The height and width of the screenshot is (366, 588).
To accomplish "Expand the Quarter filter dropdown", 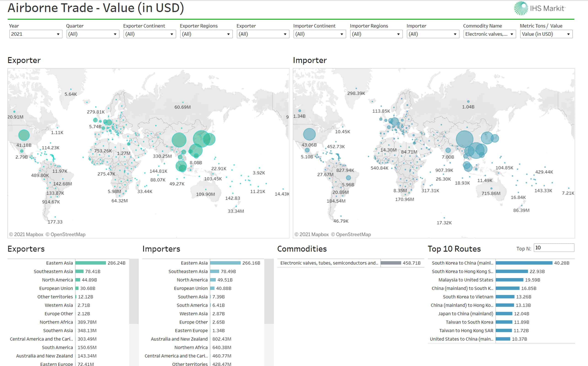I will click(x=93, y=34).
